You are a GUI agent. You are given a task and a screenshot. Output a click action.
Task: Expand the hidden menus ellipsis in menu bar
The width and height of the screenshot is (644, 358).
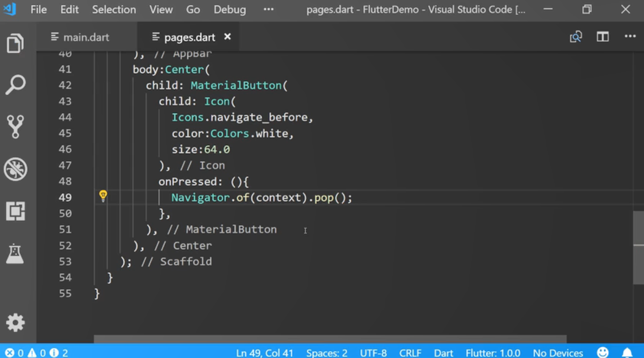pos(268,9)
